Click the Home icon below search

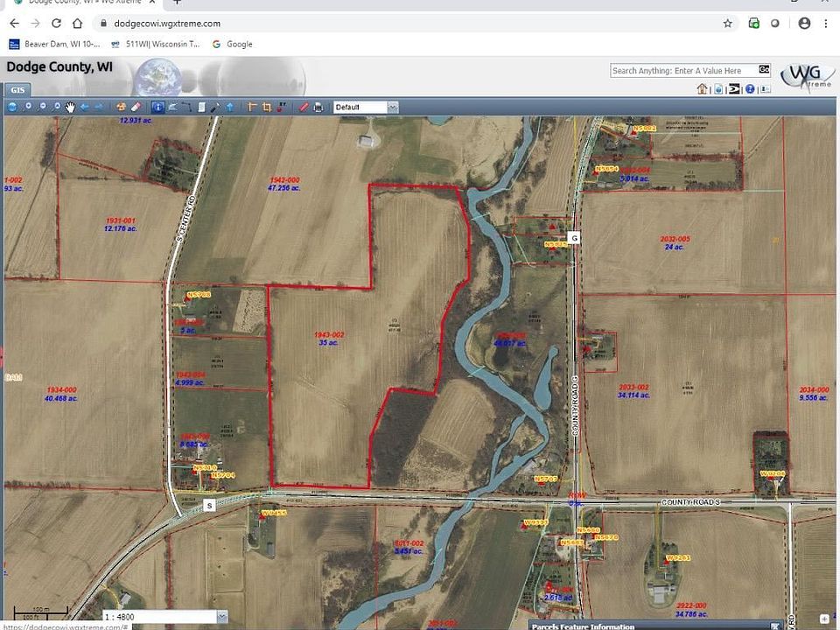[702, 88]
